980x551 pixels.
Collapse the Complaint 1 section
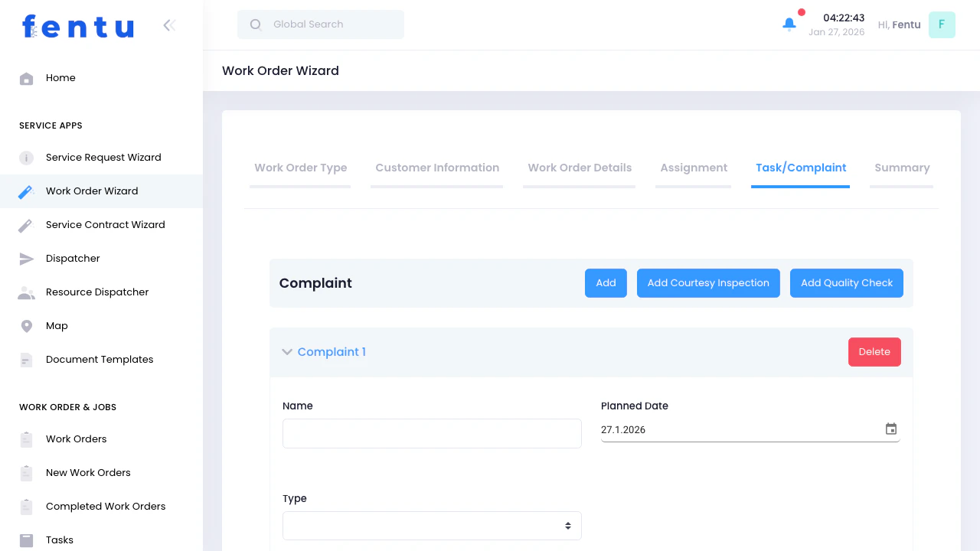(x=287, y=351)
